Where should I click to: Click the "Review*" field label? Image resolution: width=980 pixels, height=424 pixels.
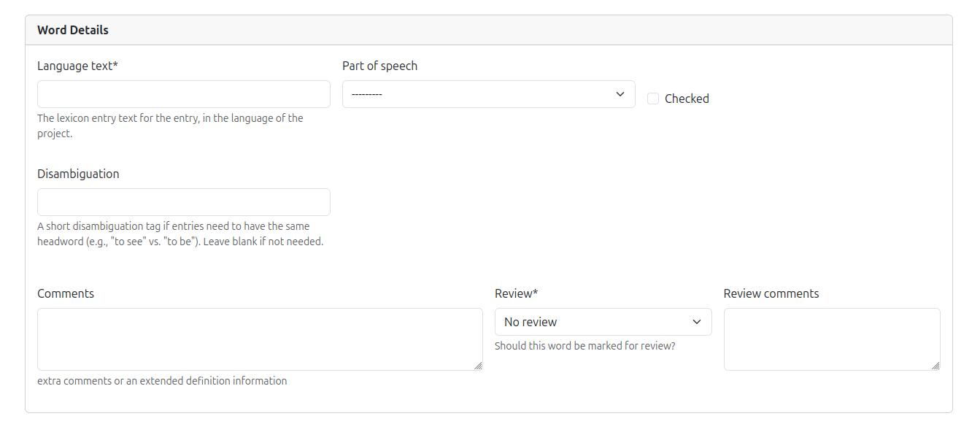[516, 293]
